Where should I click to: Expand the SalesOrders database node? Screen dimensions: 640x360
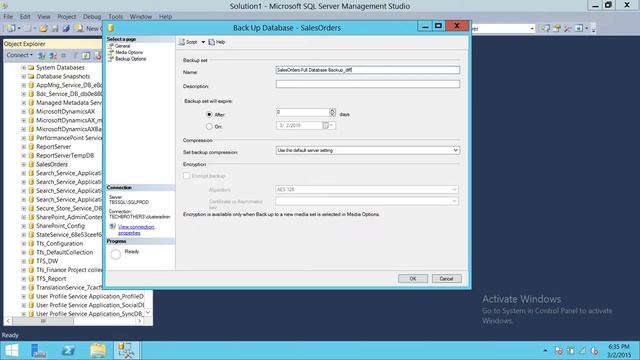tap(24, 164)
